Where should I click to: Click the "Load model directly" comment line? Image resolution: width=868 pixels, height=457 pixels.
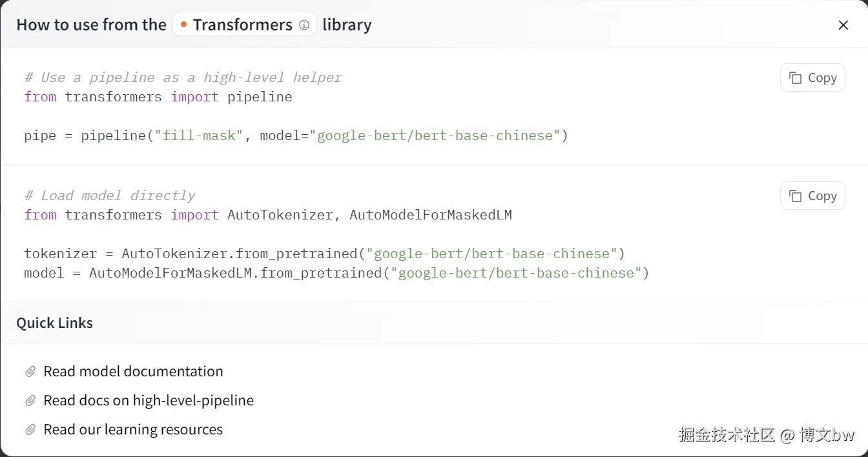pos(110,196)
